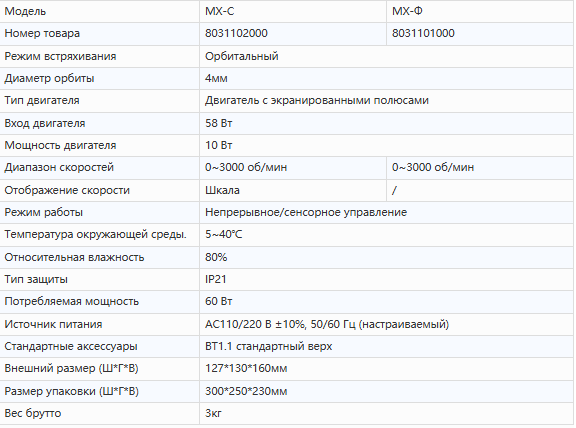Click the MX-C model header cell

point(293,11)
